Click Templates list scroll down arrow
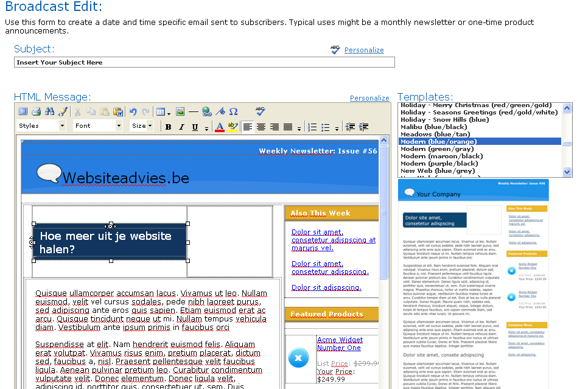This screenshot has height=389, width=588. pos(567,172)
